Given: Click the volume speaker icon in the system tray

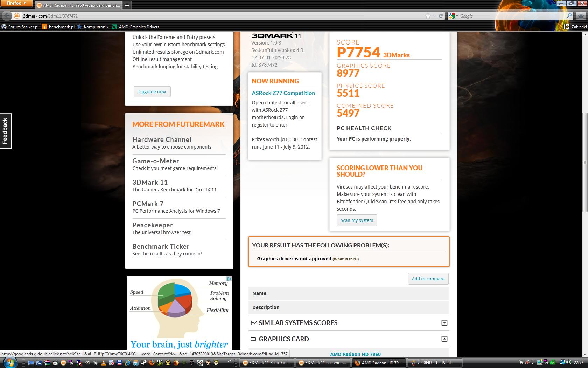Looking at the screenshot, I should click(569, 362).
